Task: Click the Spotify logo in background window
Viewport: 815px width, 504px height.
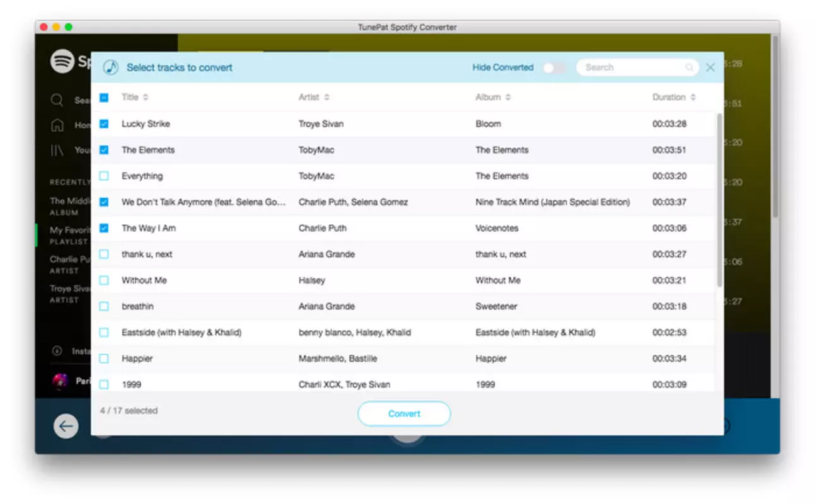Action: (62, 62)
